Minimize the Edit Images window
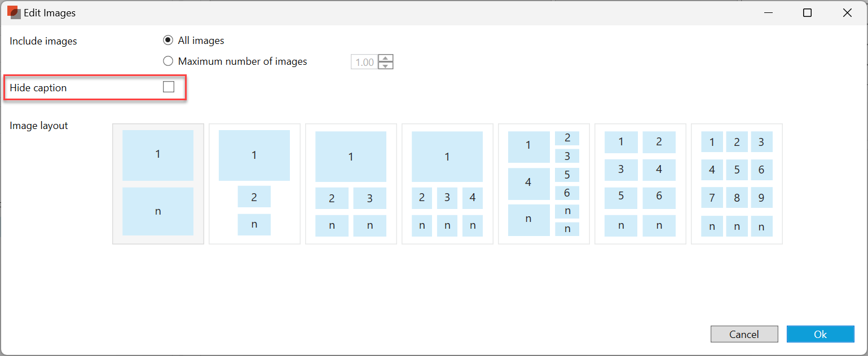Image resolution: width=868 pixels, height=356 pixels. (x=768, y=13)
